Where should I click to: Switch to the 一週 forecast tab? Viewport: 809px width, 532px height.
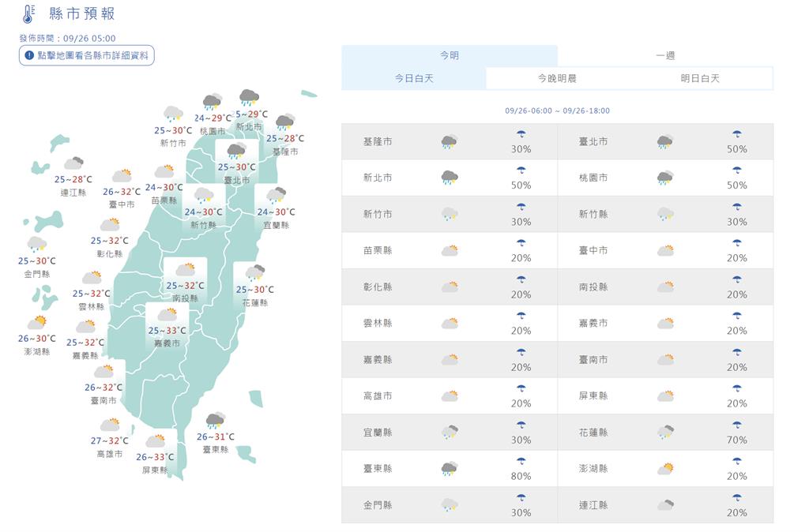pos(665,55)
